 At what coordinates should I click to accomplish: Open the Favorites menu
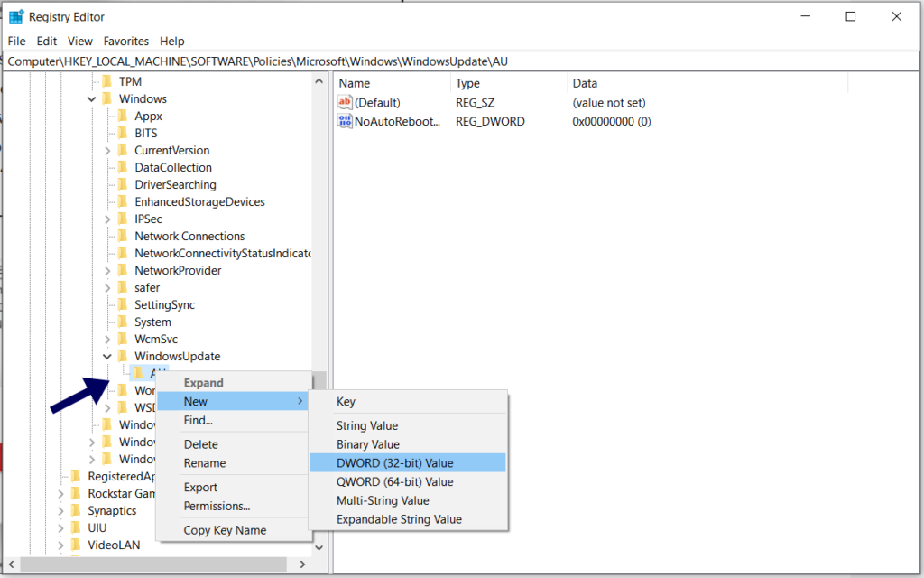point(125,41)
